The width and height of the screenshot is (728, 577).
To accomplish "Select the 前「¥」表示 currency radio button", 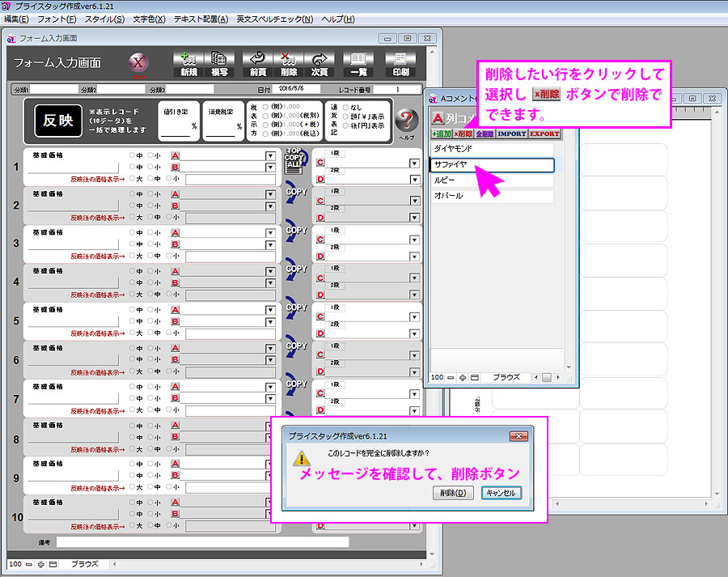I will [x=345, y=116].
